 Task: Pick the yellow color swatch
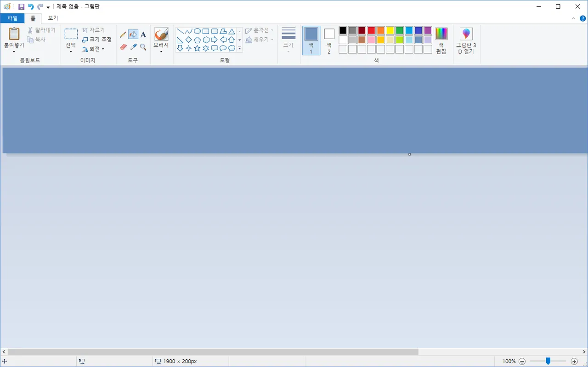tap(390, 30)
